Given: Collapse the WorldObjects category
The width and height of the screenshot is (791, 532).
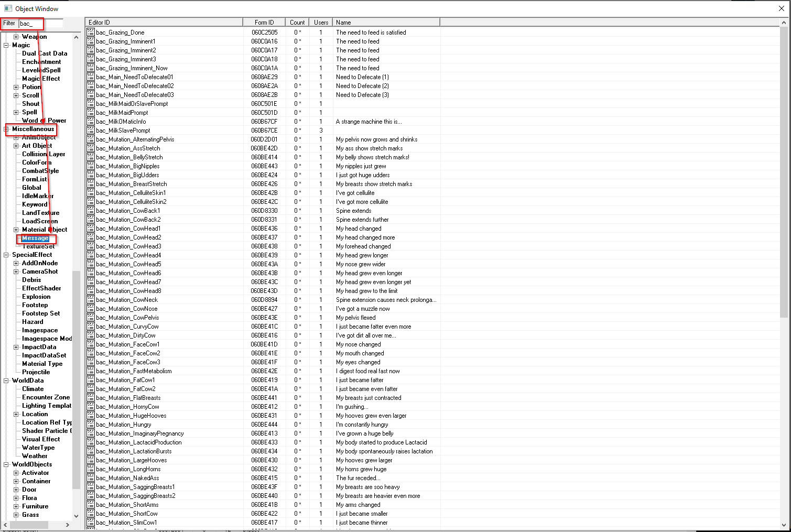Looking at the screenshot, I should (6, 464).
